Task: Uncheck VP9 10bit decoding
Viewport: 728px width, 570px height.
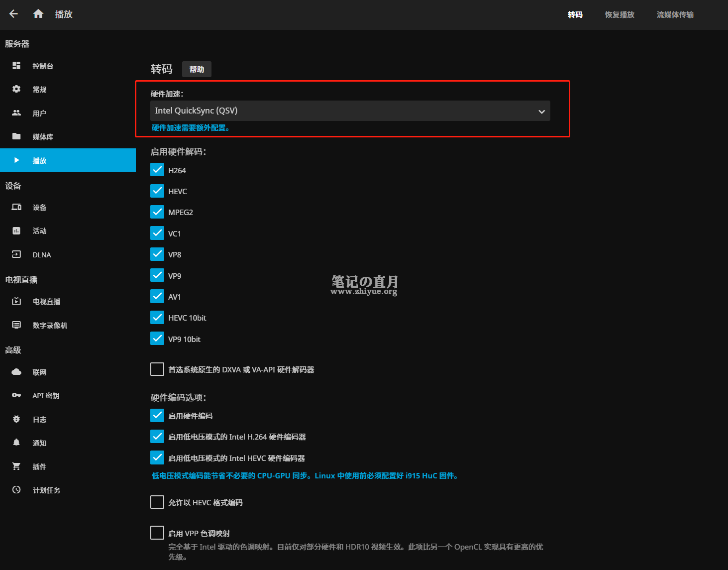Action: coord(157,338)
